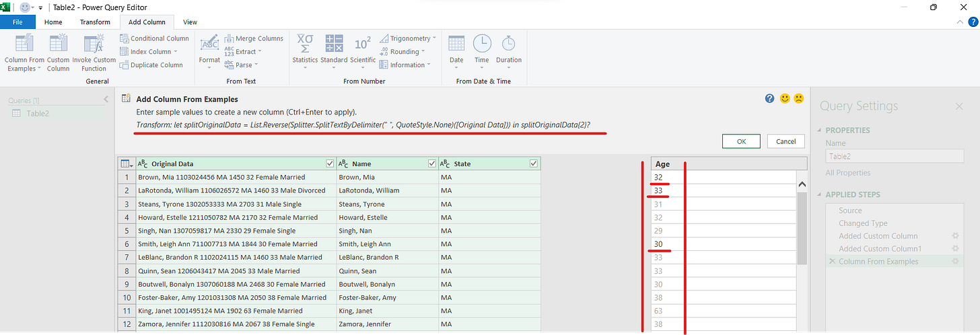Image resolution: width=980 pixels, height=335 pixels.
Task: Open the Rounding dropdown
Action: point(403,52)
